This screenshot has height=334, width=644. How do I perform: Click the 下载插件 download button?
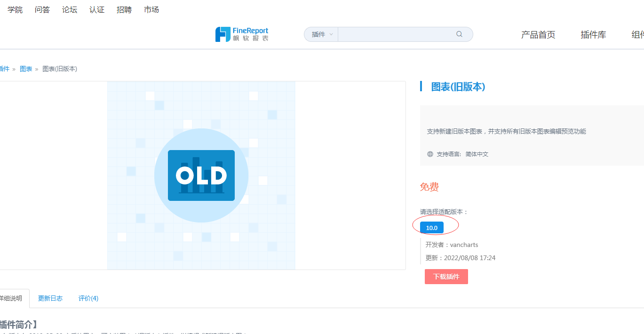tap(446, 277)
